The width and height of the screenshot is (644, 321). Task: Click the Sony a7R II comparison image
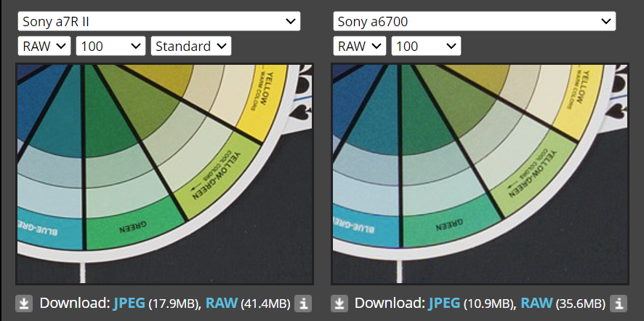(x=165, y=173)
